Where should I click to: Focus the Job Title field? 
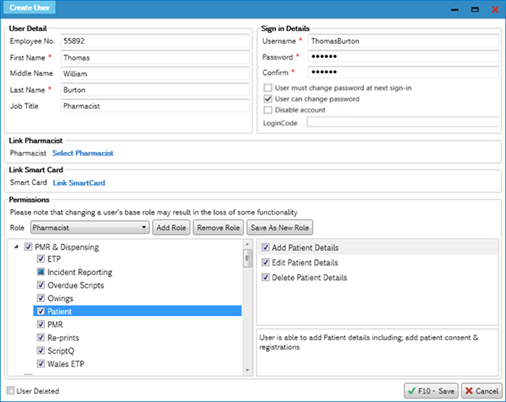tap(155, 106)
